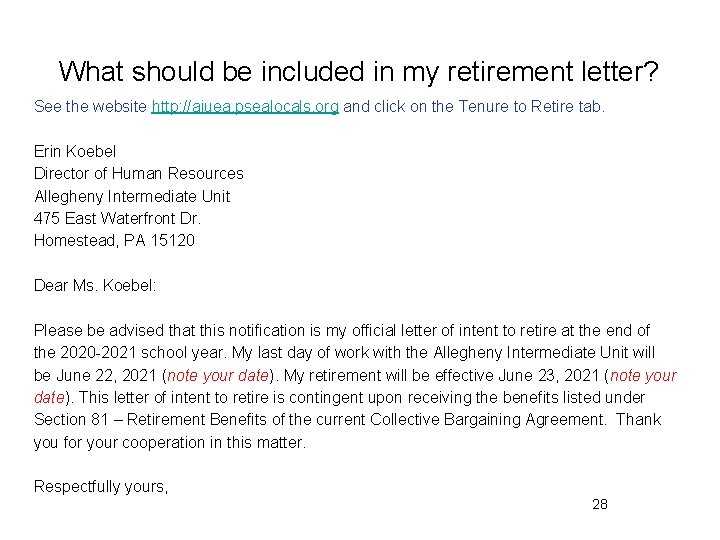Click the words "Tenure to Retire tab"
This screenshot has height=540, width=720.
tap(530, 105)
